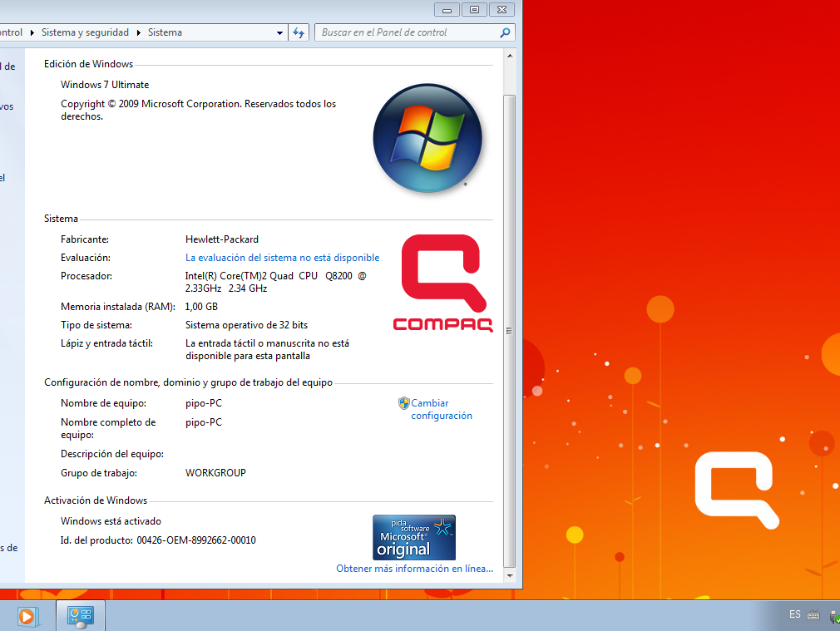The width and height of the screenshot is (840, 631).
Task: Open the system evaluation not available link
Action: coord(282,258)
